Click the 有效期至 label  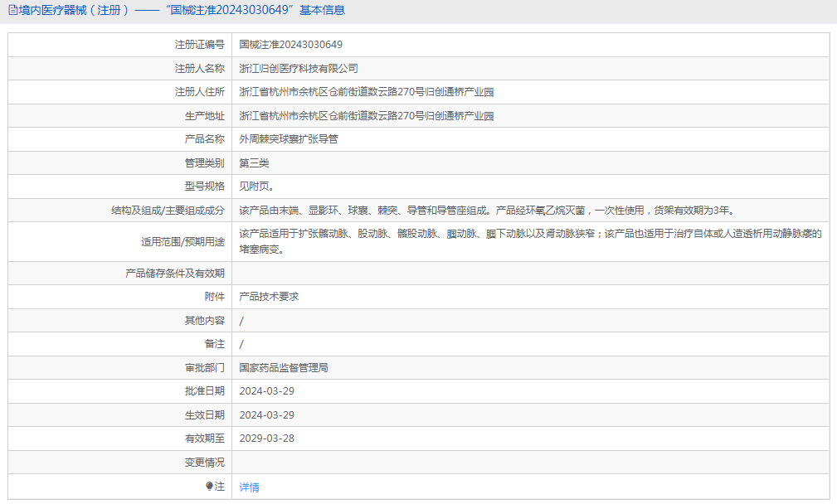[204, 439]
